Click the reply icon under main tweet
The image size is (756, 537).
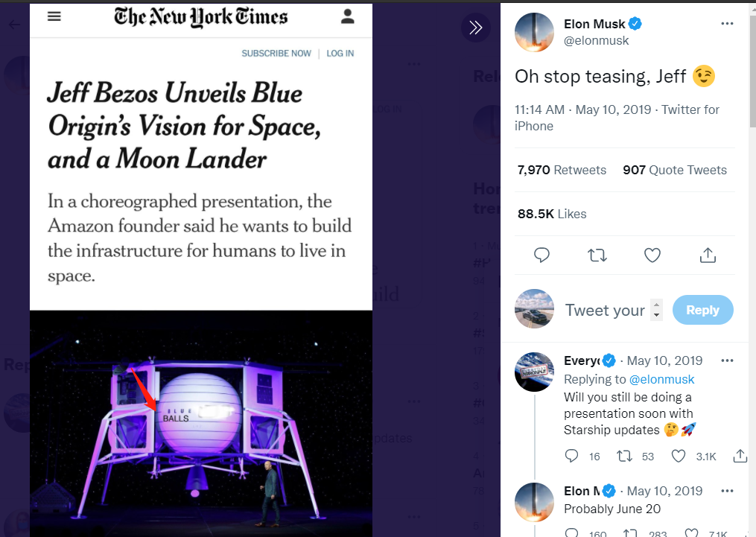point(542,255)
